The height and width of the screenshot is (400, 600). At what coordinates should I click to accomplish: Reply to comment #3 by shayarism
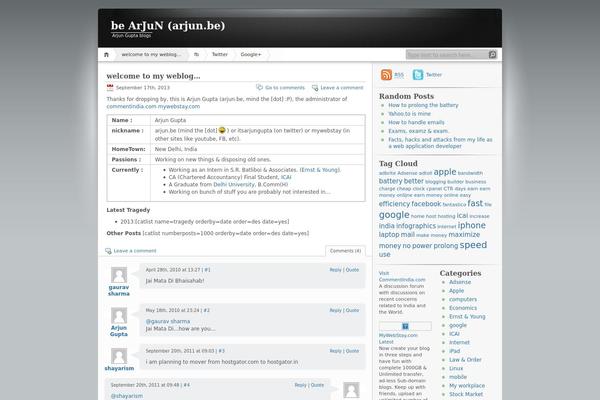(336, 351)
